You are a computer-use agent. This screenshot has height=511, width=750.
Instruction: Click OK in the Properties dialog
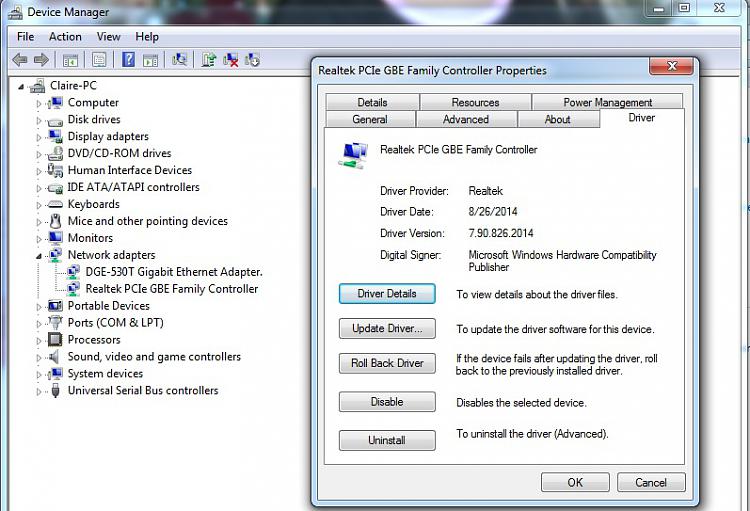click(x=575, y=482)
